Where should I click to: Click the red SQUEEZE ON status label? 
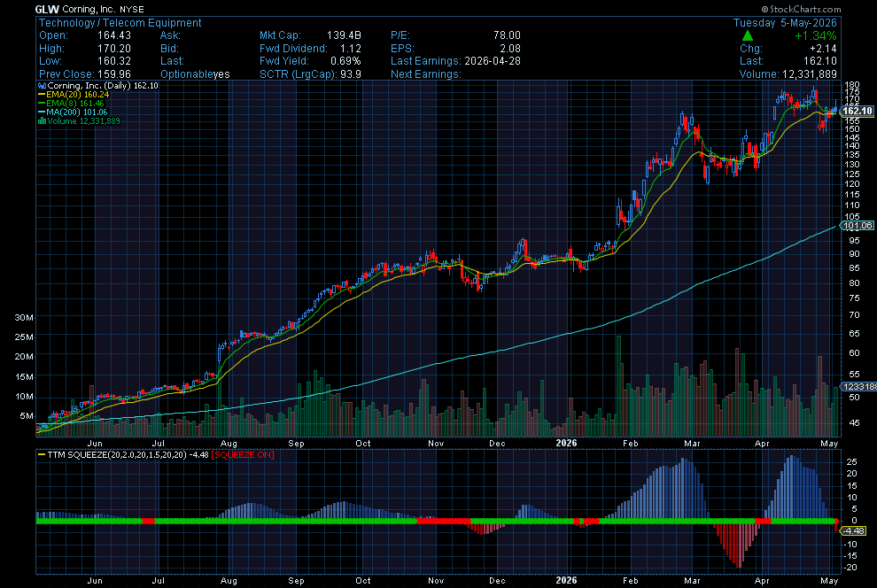click(243, 455)
